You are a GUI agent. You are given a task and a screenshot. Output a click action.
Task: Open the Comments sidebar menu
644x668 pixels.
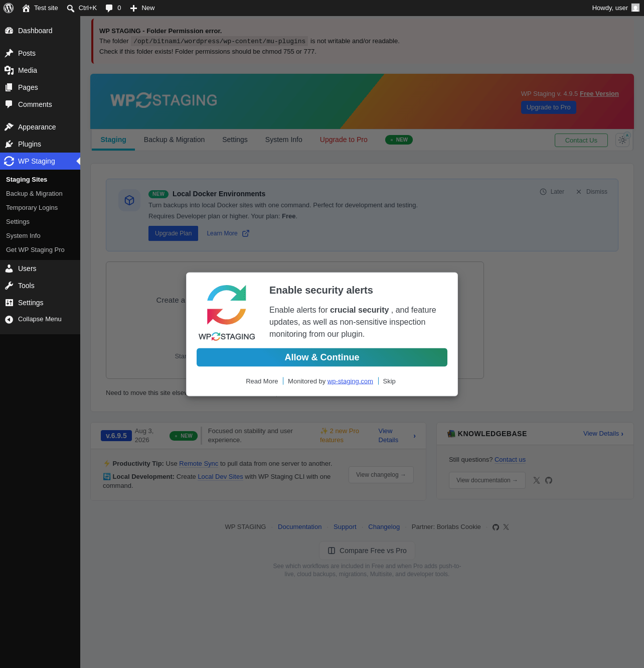(40, 104)
